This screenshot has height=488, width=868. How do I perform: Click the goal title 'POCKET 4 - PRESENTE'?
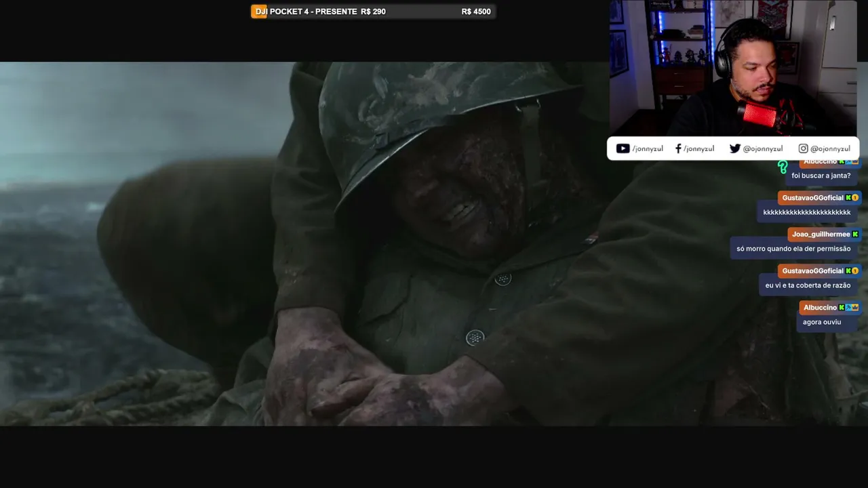313,12
